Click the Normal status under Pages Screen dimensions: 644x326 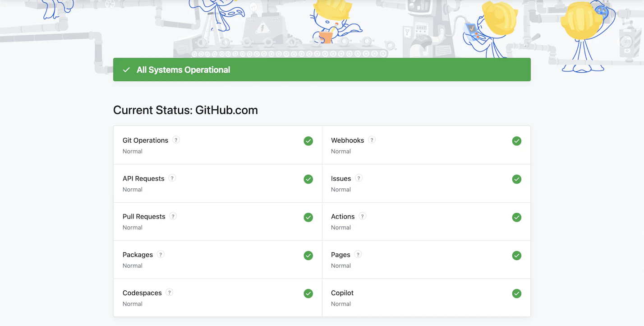tap(341, 266)
